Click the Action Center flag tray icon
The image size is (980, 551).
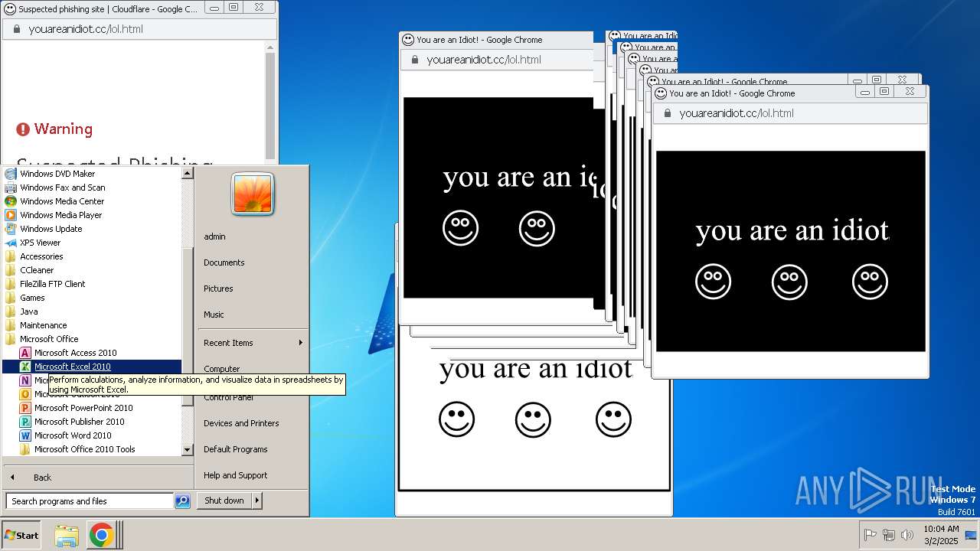point(870,535)
